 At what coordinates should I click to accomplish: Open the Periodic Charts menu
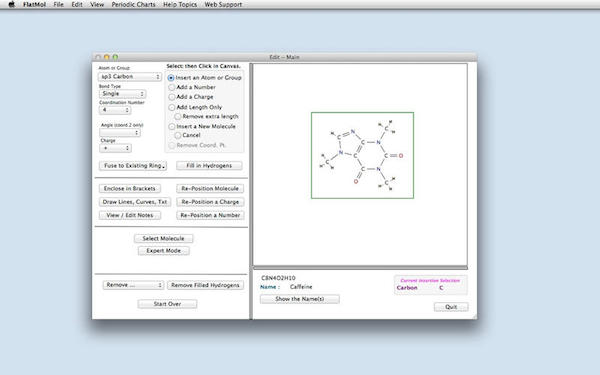133,5
